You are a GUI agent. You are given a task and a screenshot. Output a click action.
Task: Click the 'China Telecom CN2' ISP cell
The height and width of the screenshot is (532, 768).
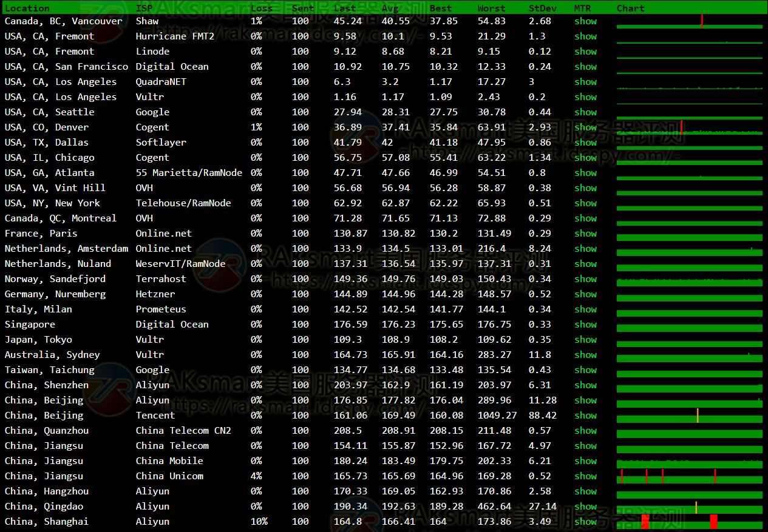[x=183, y=431]
